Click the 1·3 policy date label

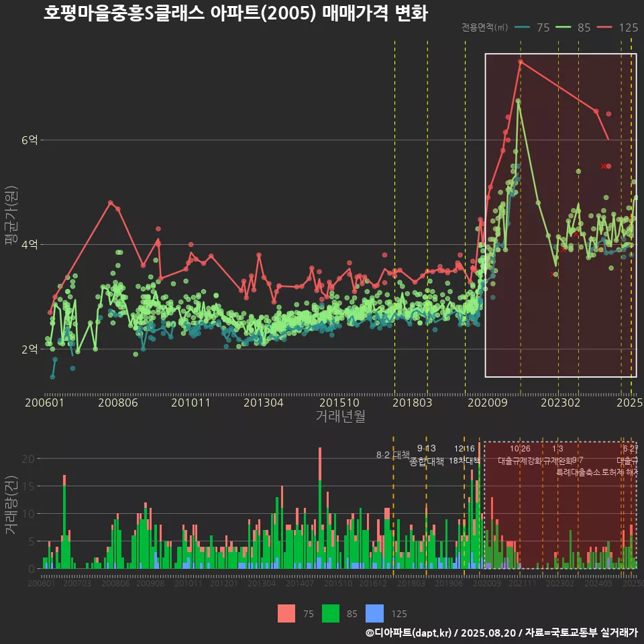[557, 449]
